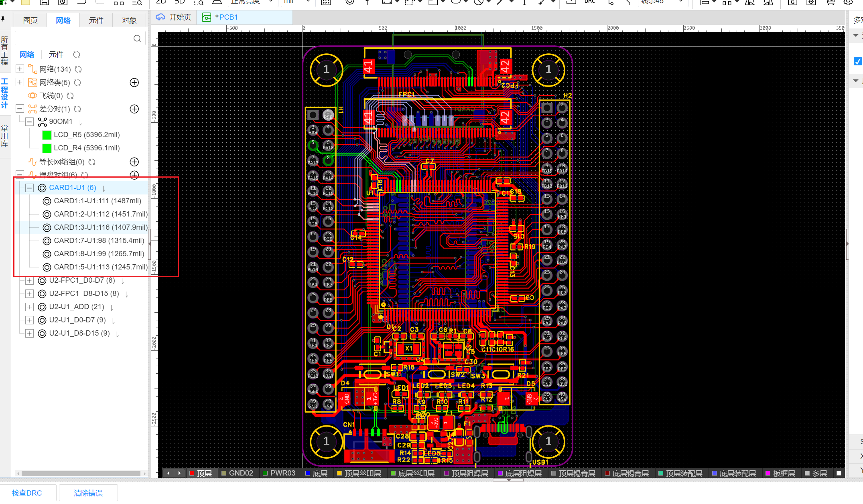The height and width of the screenshot is (504, 863).
Task: Click the 清除错误 clear errors button
Action: click(88, 493)
